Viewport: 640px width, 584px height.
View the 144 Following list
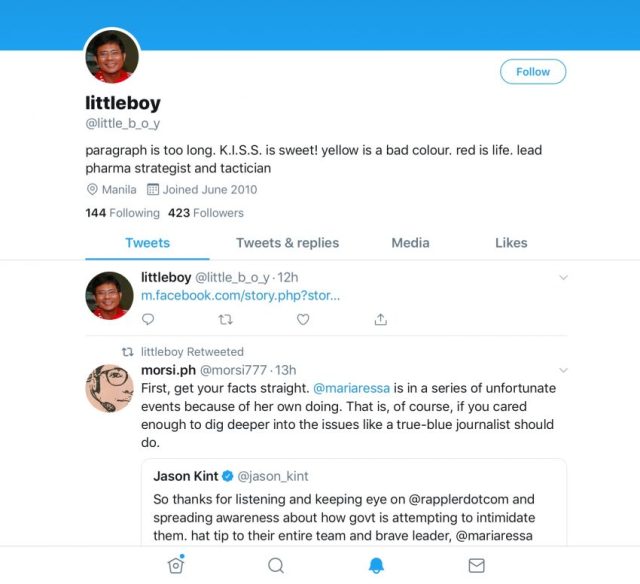(x=122, y=213)
